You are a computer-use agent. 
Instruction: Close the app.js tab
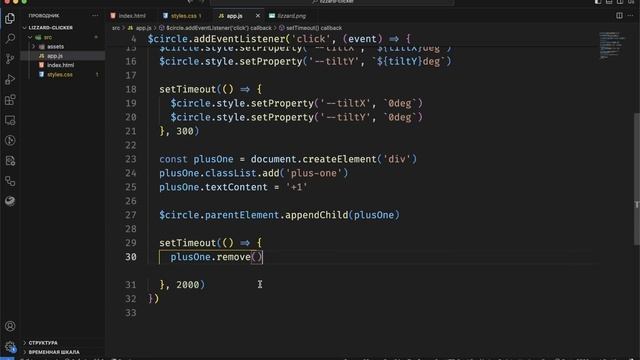click(258, 16)
